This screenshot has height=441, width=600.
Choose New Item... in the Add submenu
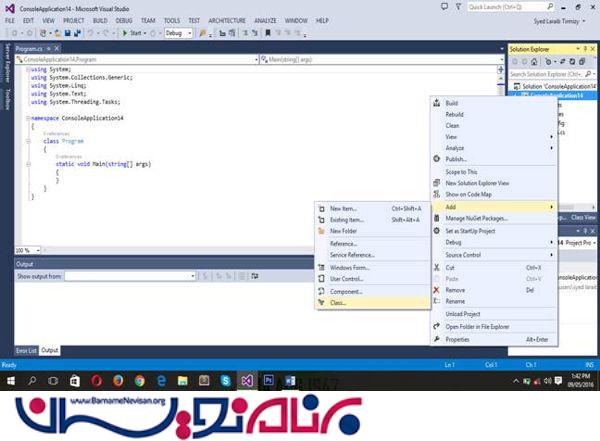coord(373,209)
